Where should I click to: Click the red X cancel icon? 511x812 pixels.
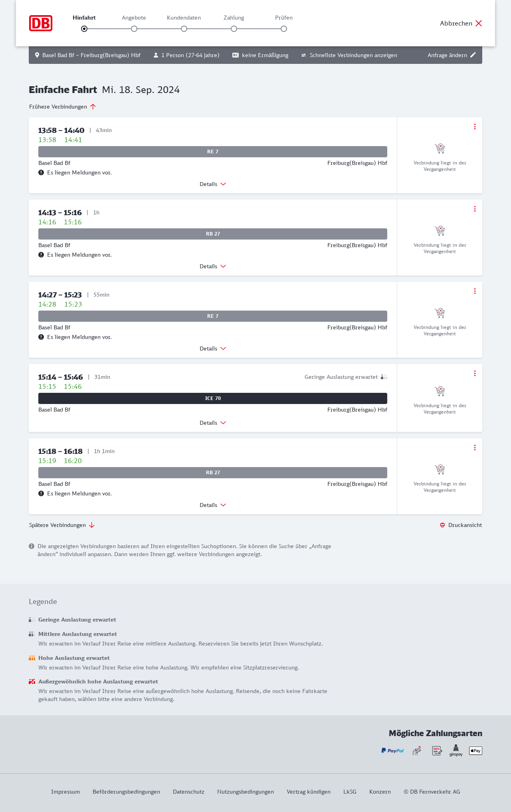coord(479,23)
